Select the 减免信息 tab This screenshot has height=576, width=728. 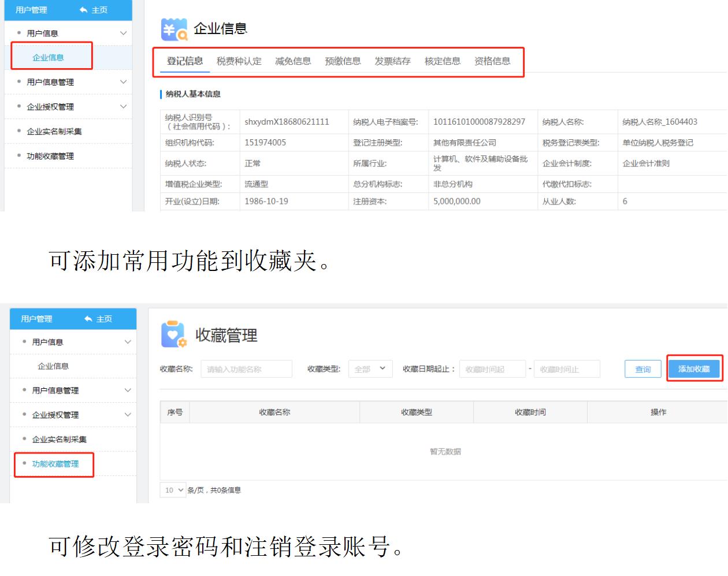293,61
